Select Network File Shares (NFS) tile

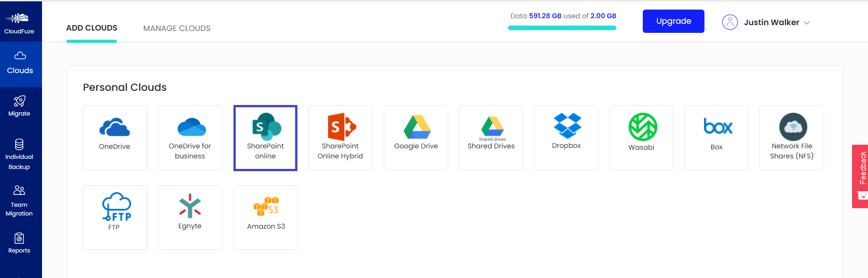792,138
